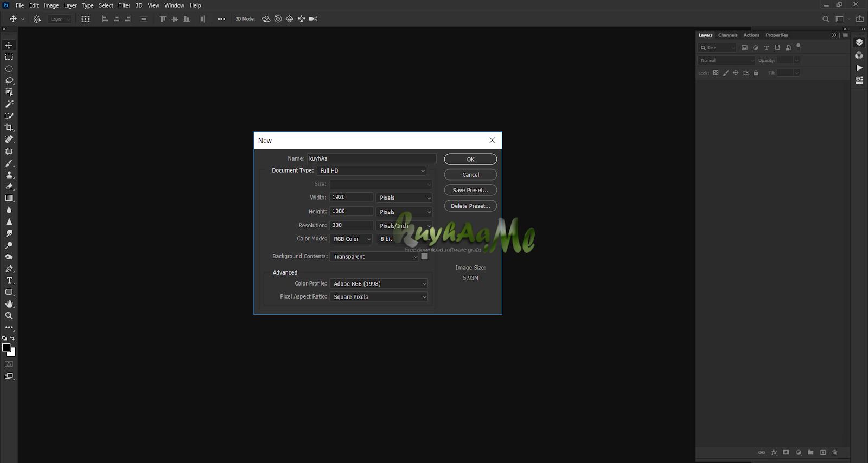868x463 pixels.
Task: Click Align left edges in options bar
Action: pyautogui.click(x=105, y=19)
